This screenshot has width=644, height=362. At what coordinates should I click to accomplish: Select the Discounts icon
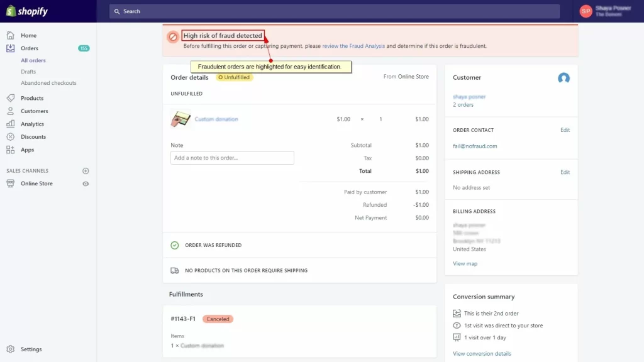click(x=11, y=136)
